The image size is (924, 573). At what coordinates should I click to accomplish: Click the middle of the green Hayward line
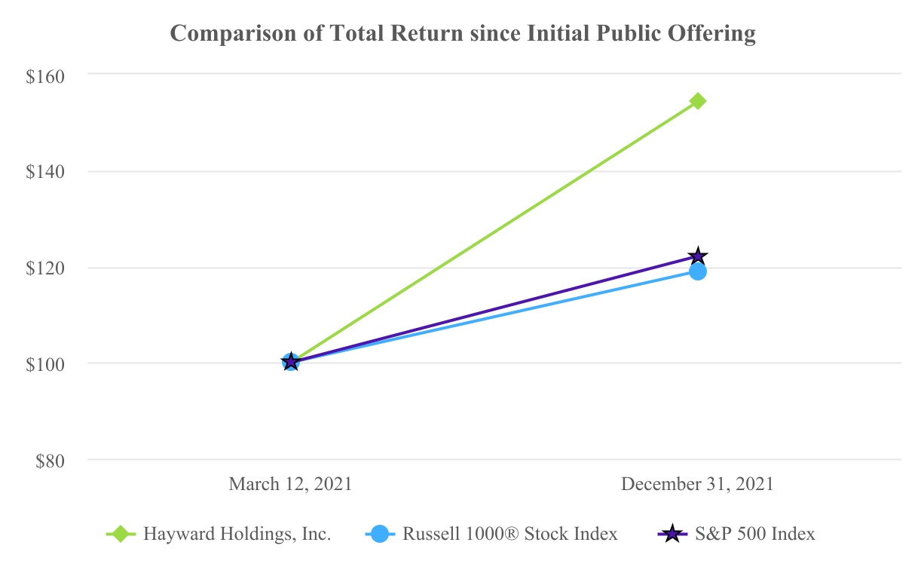coord(494,231)
